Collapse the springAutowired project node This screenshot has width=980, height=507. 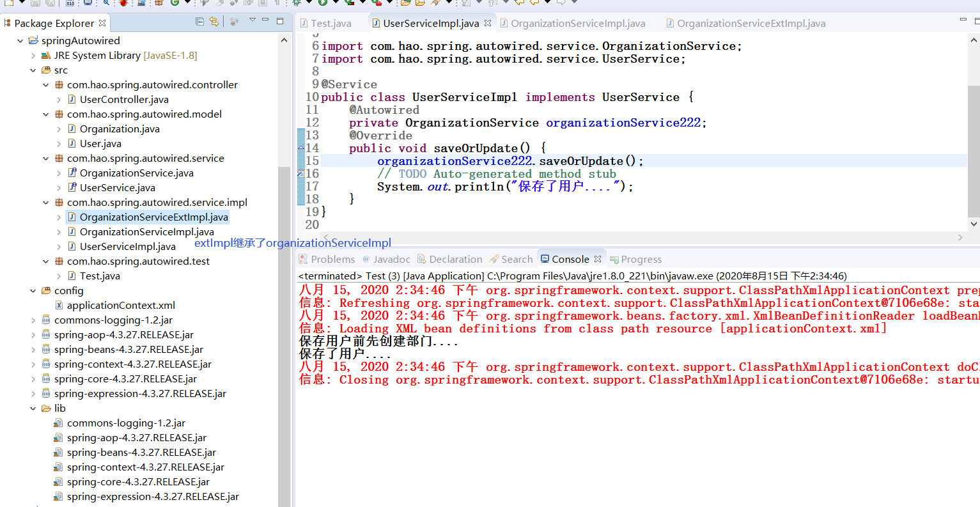pyautogui.click(x=20, y=41)
